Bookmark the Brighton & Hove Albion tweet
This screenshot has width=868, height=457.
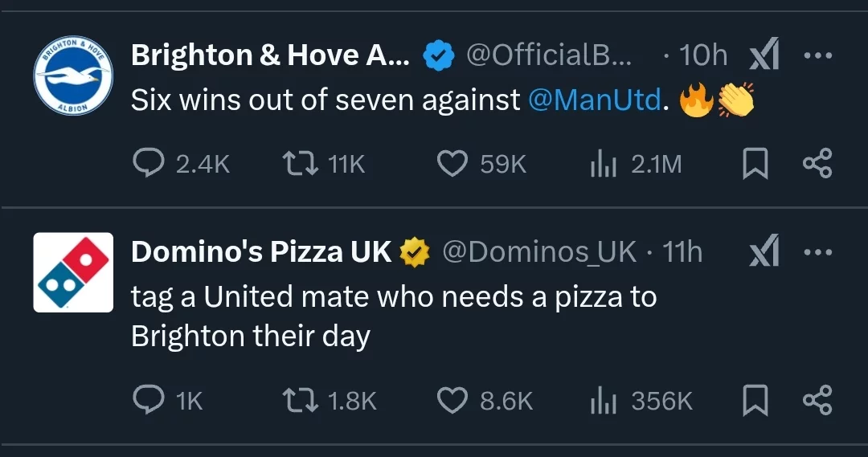753,165
